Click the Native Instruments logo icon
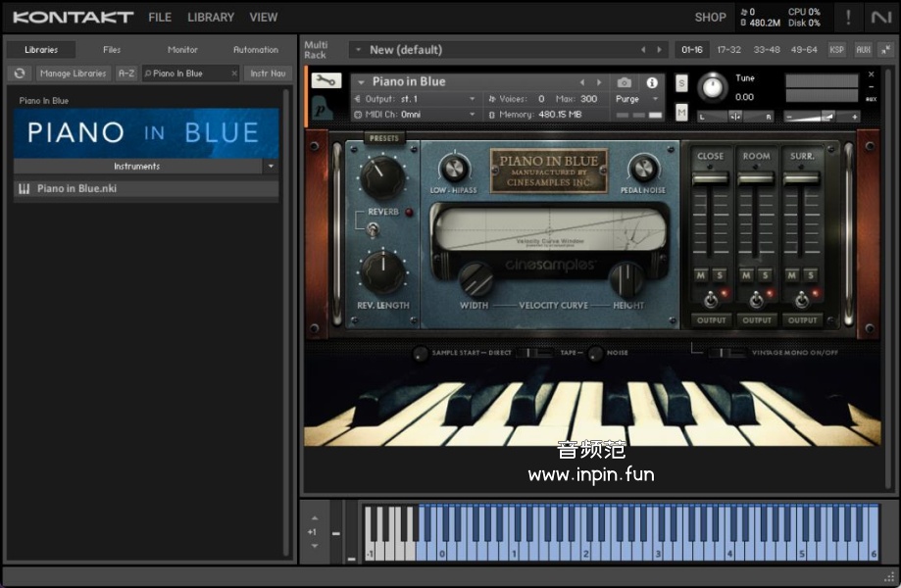Screen dimensions: 901x588 pyautogui.click(x=880, y=17)
